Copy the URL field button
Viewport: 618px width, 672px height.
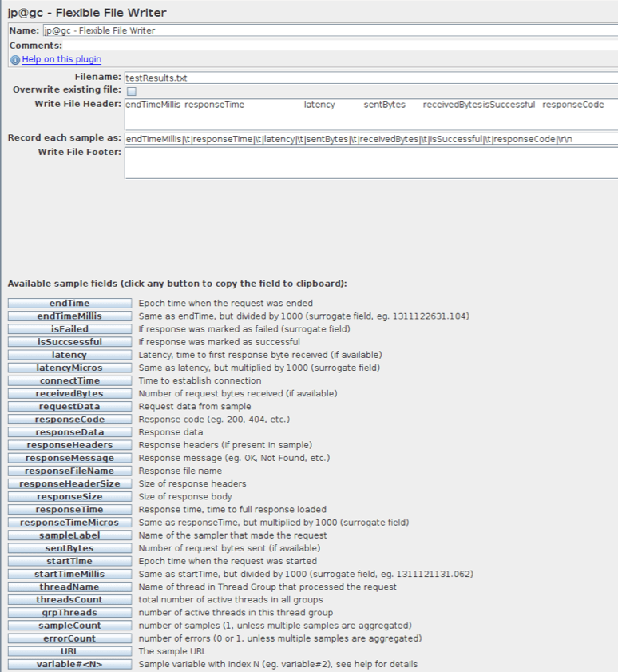click(x=69, y=651)
